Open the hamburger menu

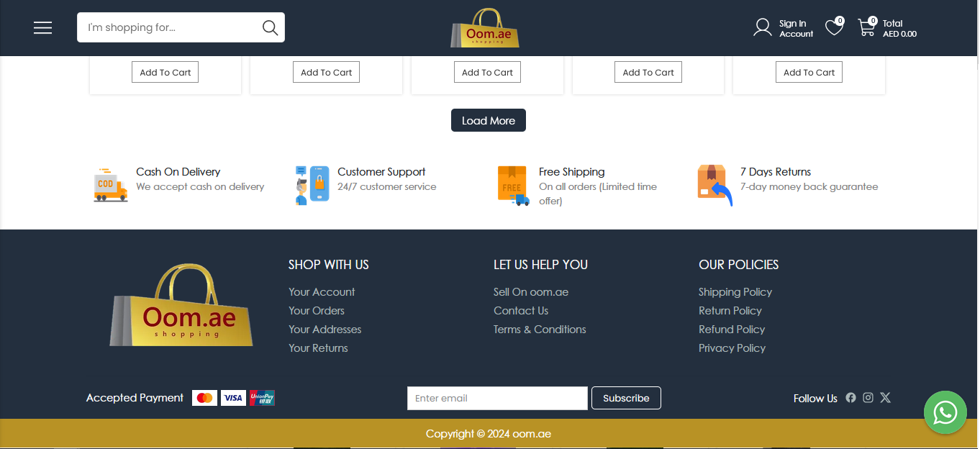point(43,28)
